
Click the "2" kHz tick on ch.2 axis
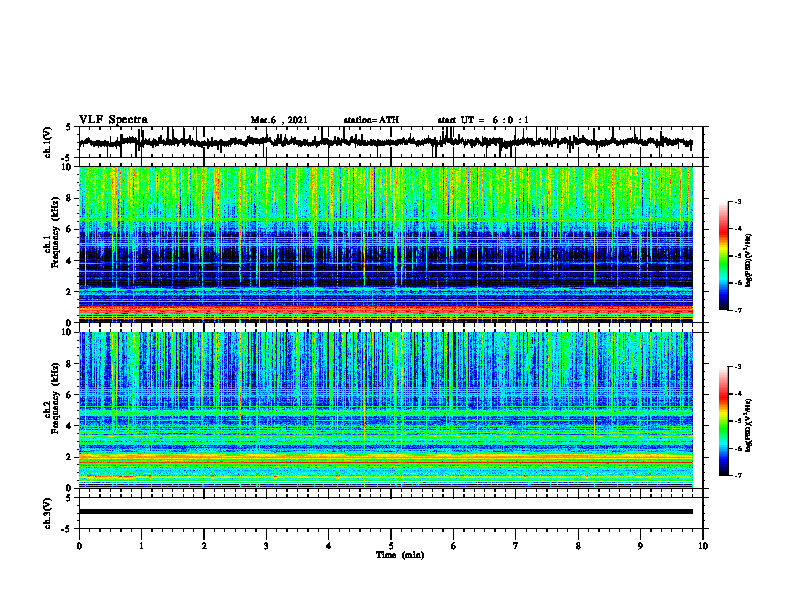coord(69,457)
